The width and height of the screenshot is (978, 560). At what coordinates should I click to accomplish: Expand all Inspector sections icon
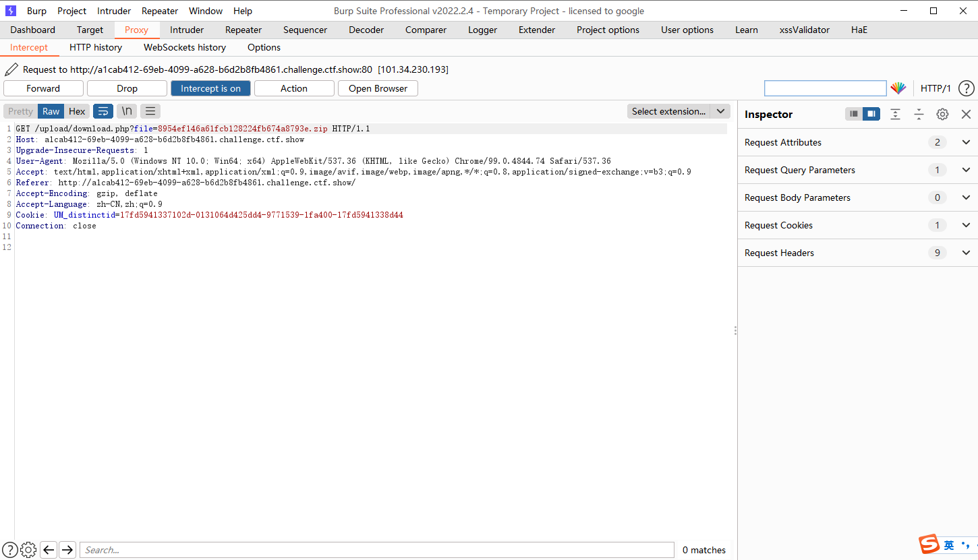point(895,114)
